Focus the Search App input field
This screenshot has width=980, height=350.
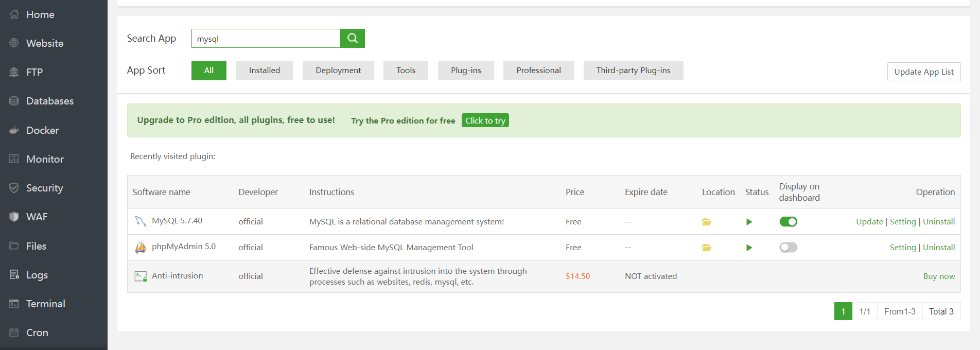coord(266,39)
